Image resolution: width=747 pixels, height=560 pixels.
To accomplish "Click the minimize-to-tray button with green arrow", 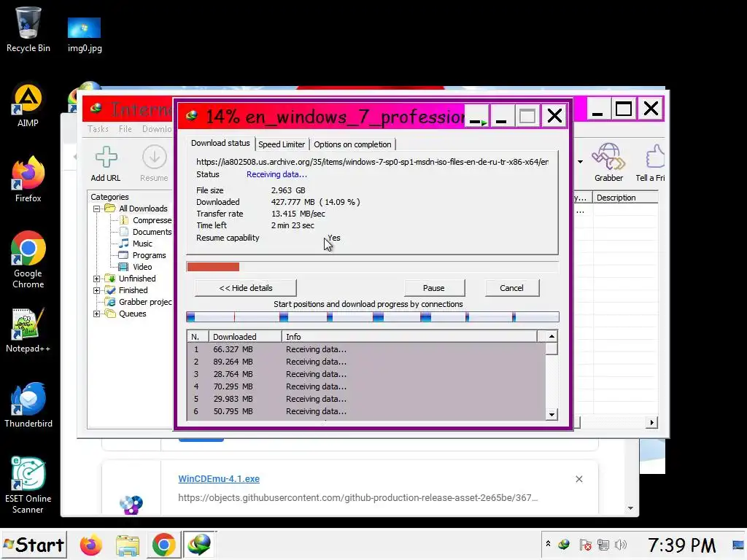I will (x=478, y=116).
